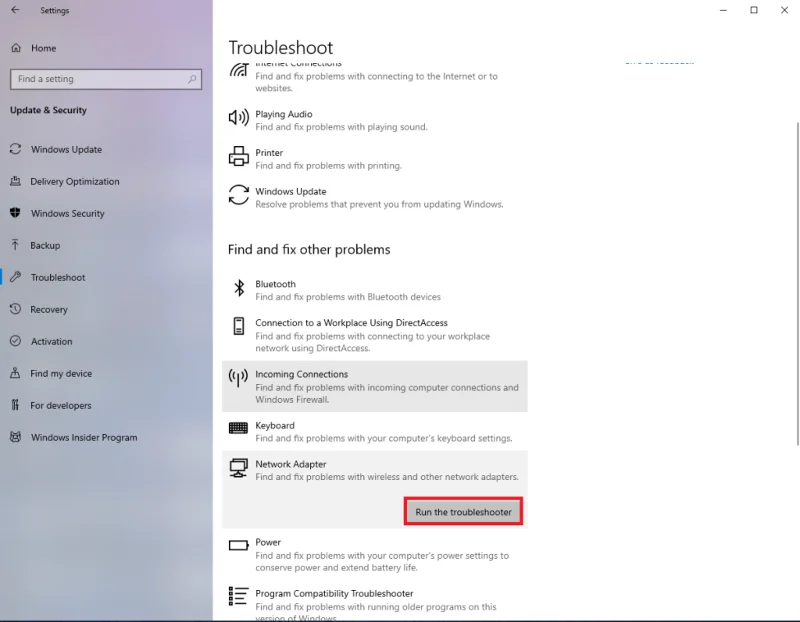Click the Windows Update circular arrows icon

point(239,196)
